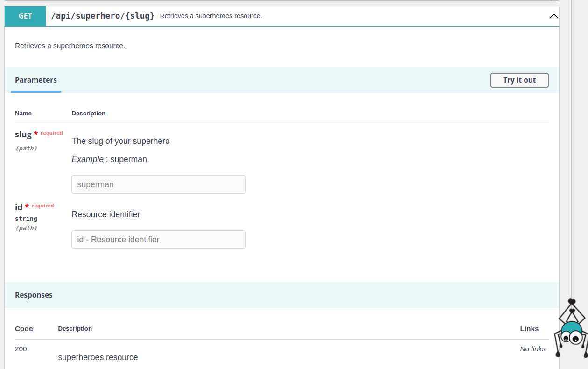The width and height of the screenshot is (588, 369).
Task: Click the header summary 'Retrieves a superheroes resource.'
Action: coord(211,16)
